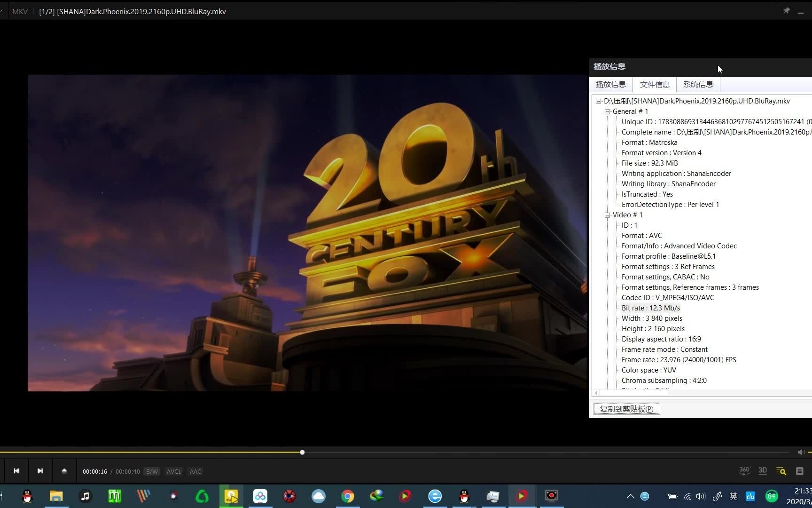
Task: Select 'Color space : YUV' row
Action: coord(648,370)
